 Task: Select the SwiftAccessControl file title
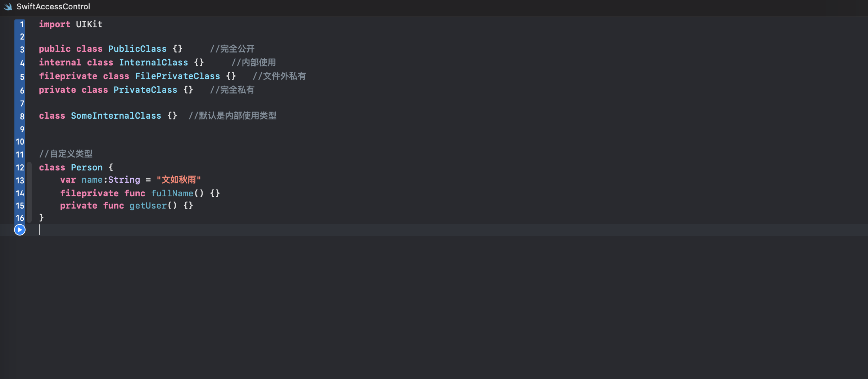53,7
